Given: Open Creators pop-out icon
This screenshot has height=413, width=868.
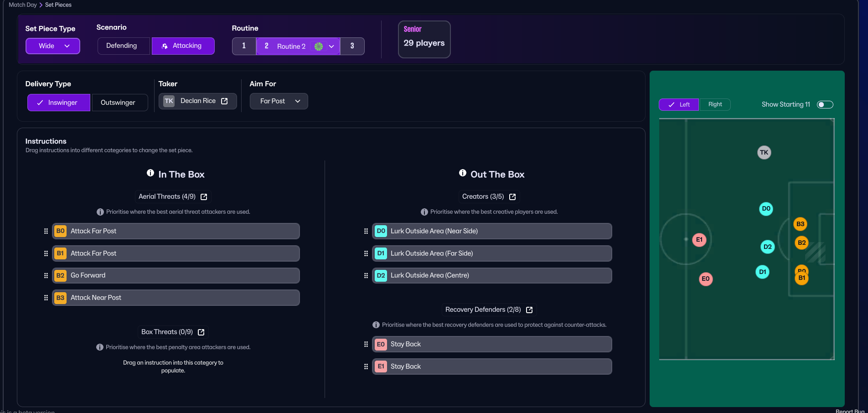Looking at the screenshot, I should point(512,197).
